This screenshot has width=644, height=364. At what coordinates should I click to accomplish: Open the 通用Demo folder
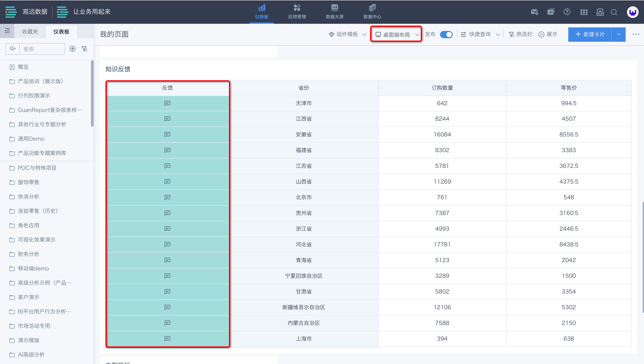(31, 139)
